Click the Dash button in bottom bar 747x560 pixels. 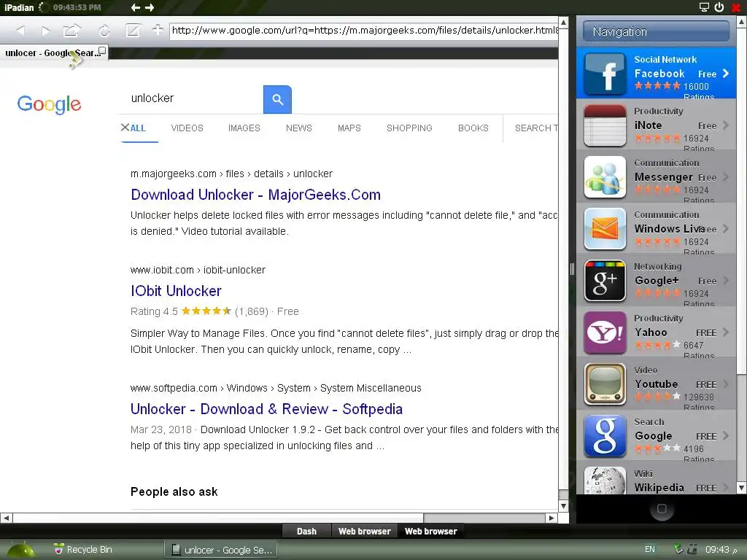pos(306,531)
